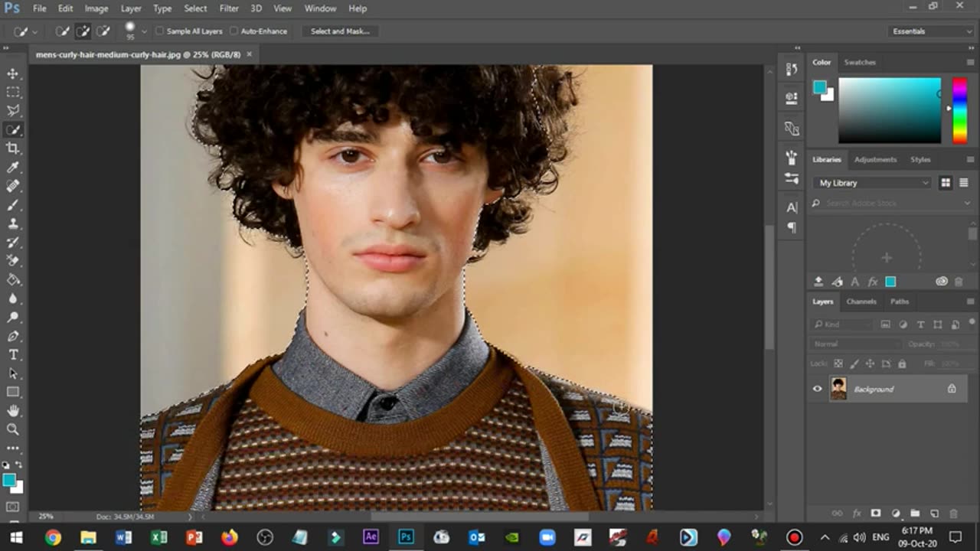Click the Select and Mask button
Image resolution: width=980 pixels, height=551 pixels.
pyautogui.click(x=340, y=31)
